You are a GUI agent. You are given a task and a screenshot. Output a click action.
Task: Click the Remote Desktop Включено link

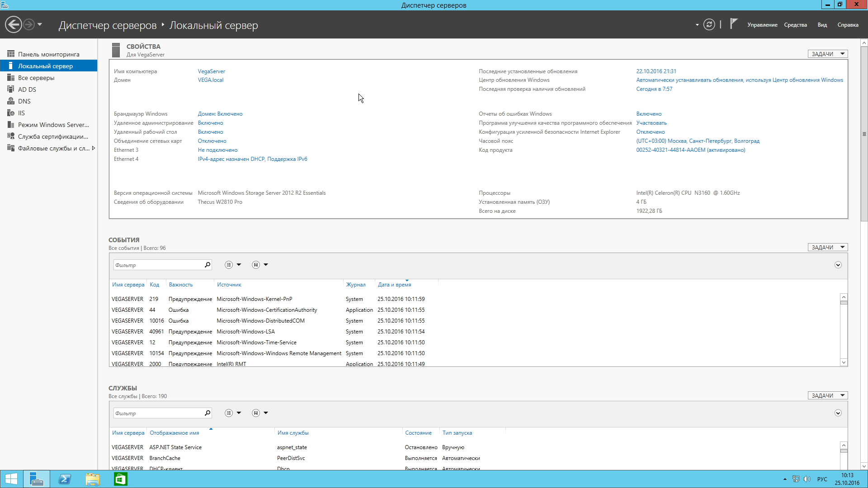210,132
